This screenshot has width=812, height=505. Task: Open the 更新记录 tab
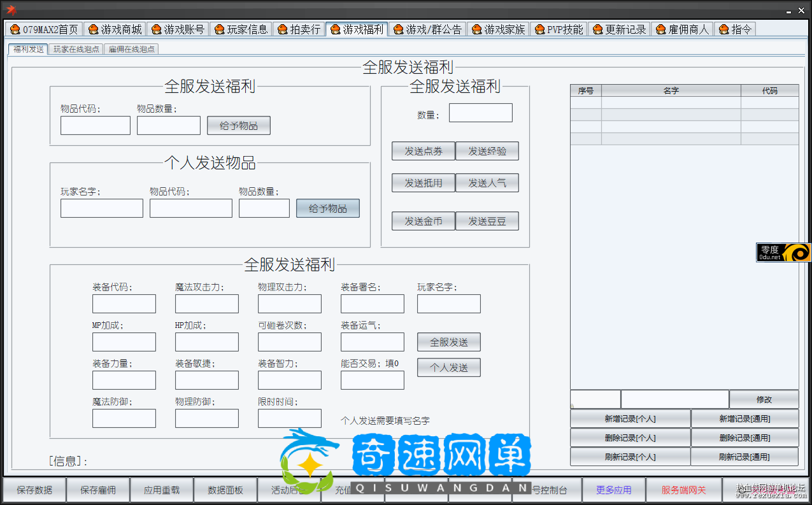coord(618,29)
